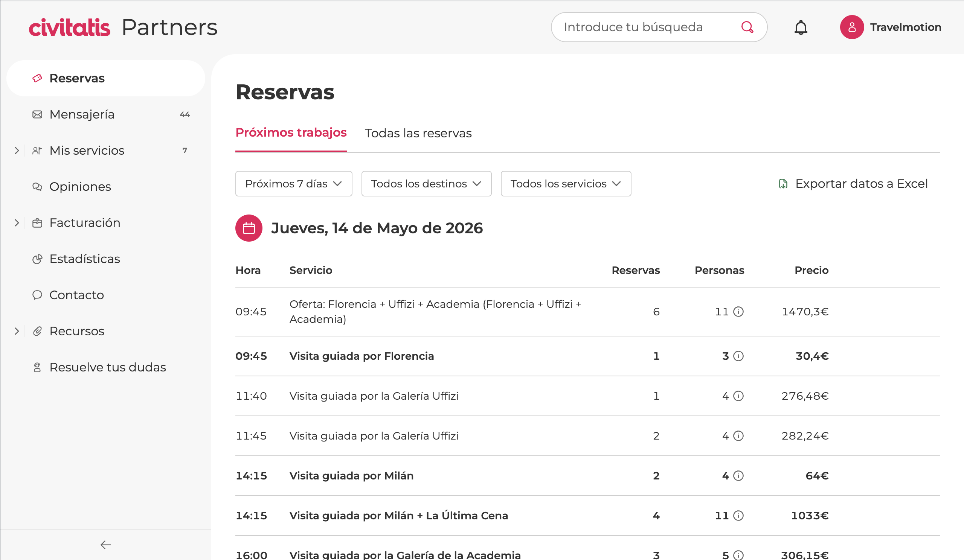
Task: Click info icon for Visita guiada por Florencia
Action: click(738, 356)
